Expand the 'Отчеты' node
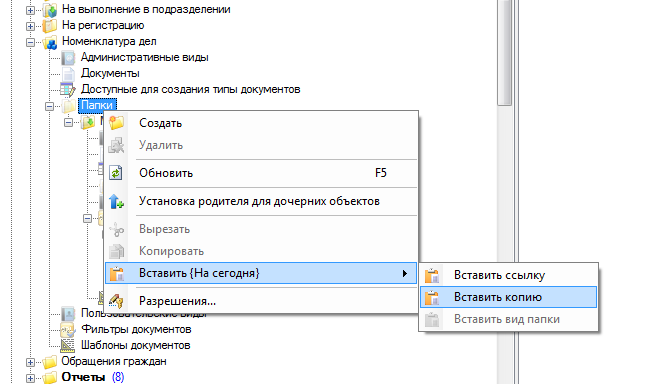Viewport: 654px width, 384px height. pyautogui.click(x=30, y=378)
